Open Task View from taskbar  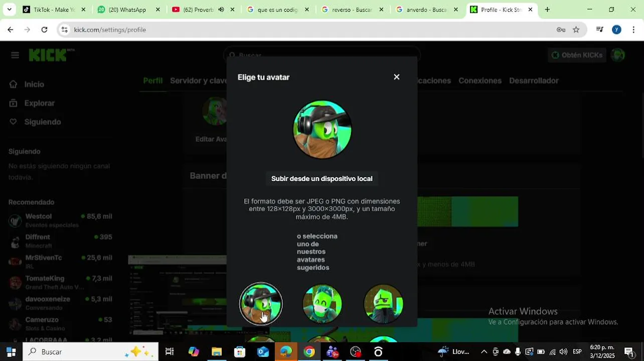tap(170, 352)
